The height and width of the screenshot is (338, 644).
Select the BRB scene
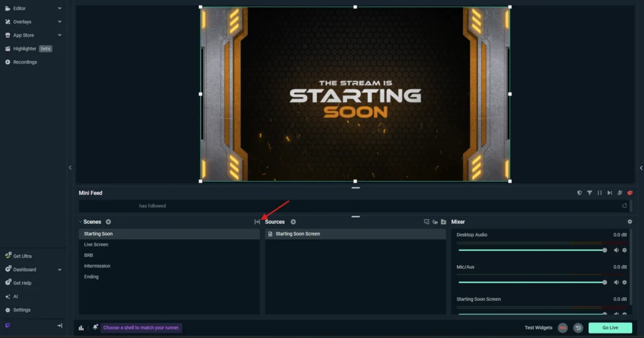click(x=169, y=255)
